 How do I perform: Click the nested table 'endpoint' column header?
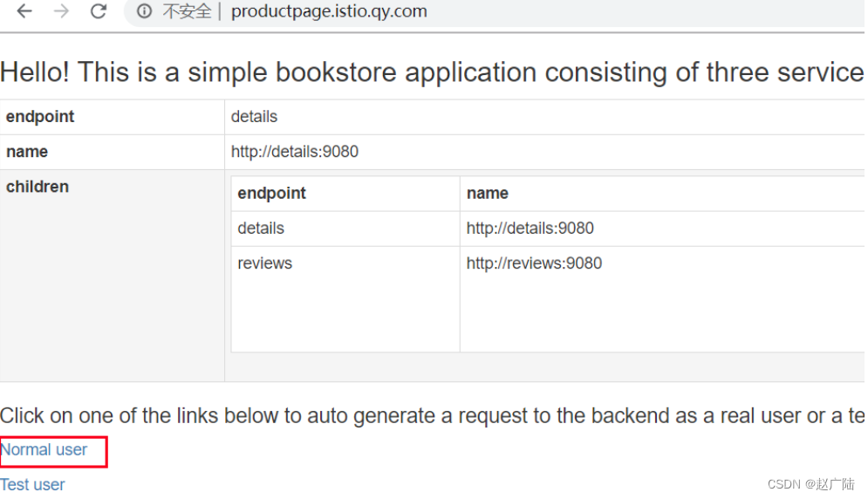click(272, 194)
